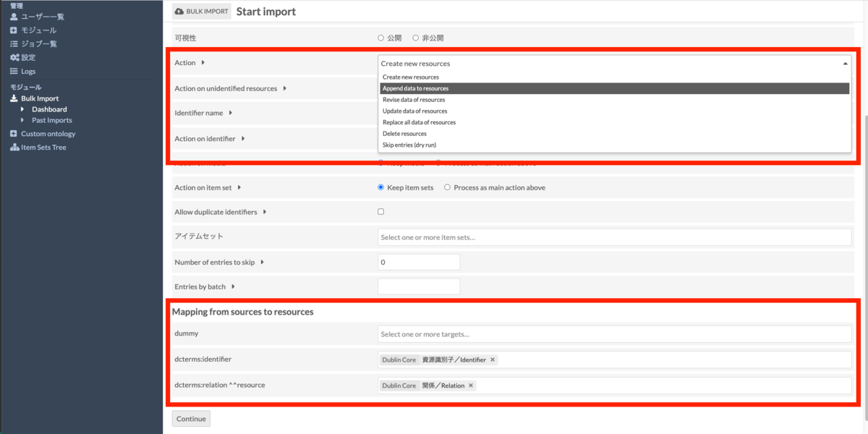Click the Continue button
Image resolution: width=868 pixels, height=434 pixels.
[x=191, y=419]
